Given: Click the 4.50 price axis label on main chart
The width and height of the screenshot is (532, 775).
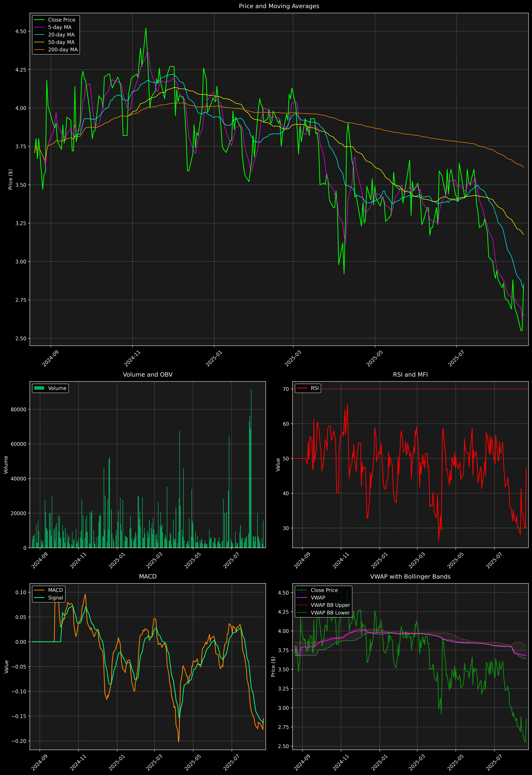Looking at the screenshot, I should pyautogui.click(x=21, y=31).
